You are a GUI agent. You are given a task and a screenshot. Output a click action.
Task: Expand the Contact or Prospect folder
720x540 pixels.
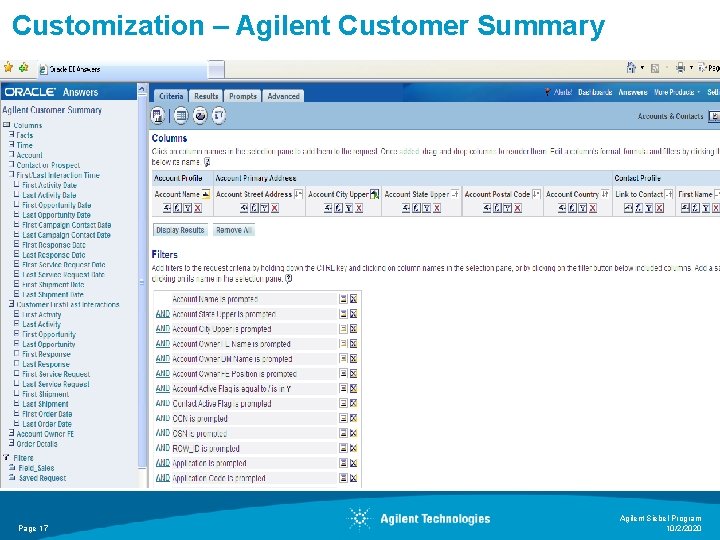[11, 165]
